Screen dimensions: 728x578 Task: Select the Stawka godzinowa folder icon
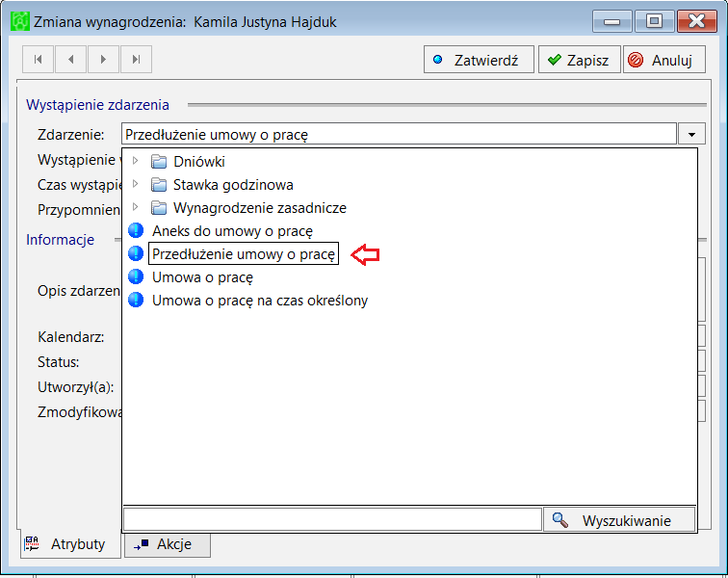pyautogui.click(x=159, y=185)
